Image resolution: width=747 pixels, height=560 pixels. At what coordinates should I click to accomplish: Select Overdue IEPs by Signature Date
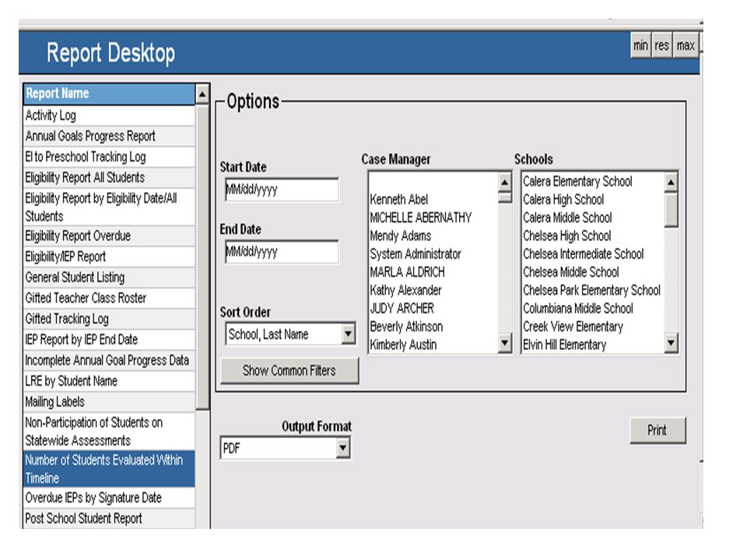coord(109,498)
